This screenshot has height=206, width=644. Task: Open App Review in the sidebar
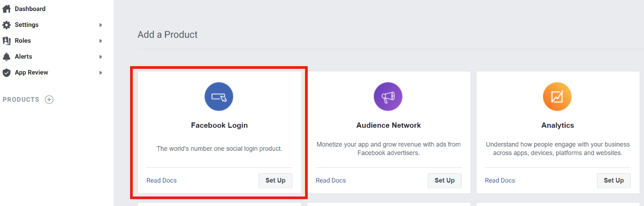(x=31, y=73)
